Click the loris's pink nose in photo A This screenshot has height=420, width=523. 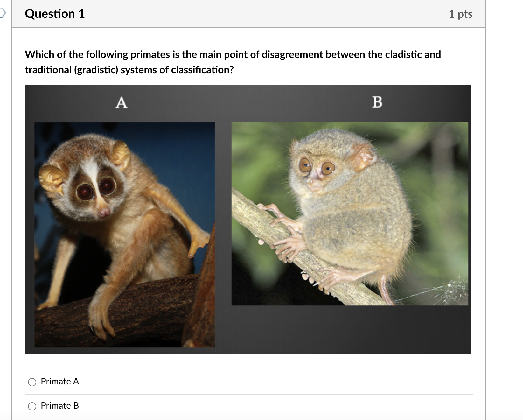tap(104, 212)
